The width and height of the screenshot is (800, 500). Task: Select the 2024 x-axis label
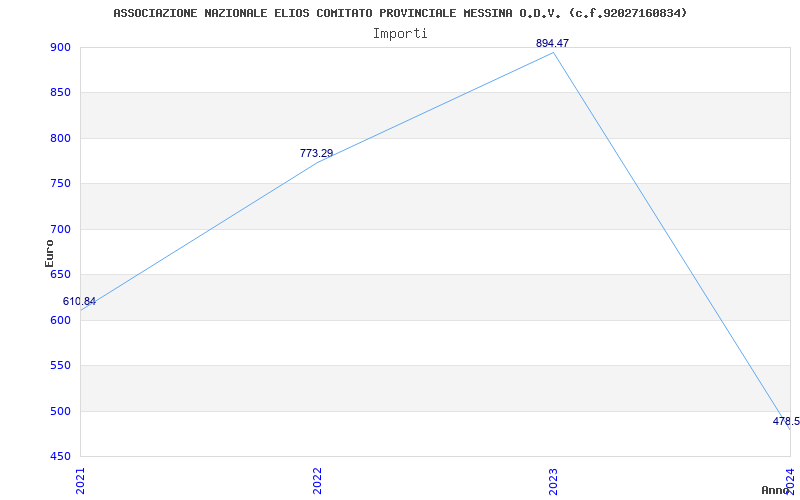(790, 481)
